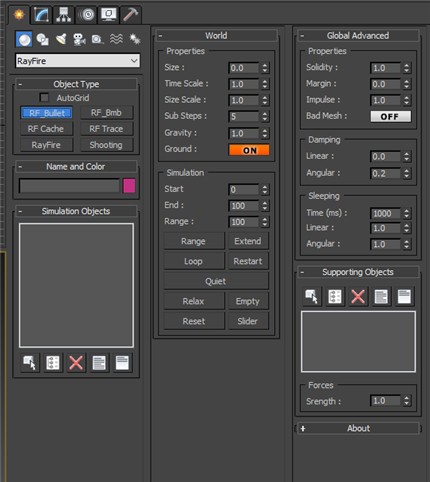Click the RF Trace button
Screen dimensions: 430x482
(106, 129)
